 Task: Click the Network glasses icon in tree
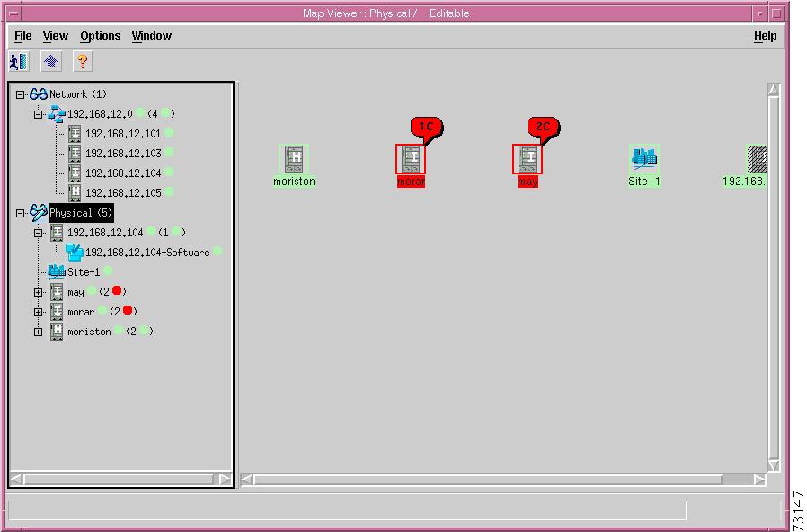click(x=39, y=94)
